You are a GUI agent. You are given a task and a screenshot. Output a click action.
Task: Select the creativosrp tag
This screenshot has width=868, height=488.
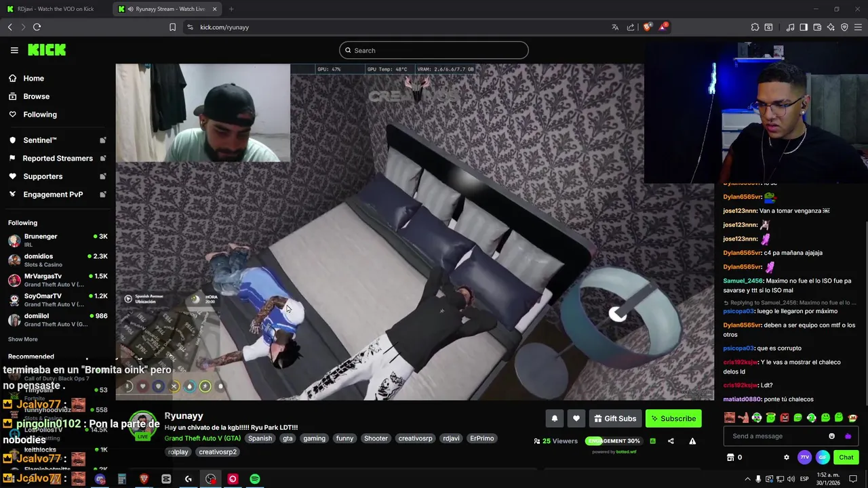click(415, 439)
